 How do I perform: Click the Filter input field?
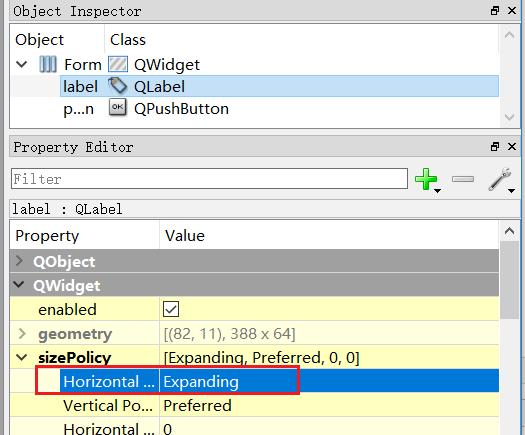coord(209,178)
